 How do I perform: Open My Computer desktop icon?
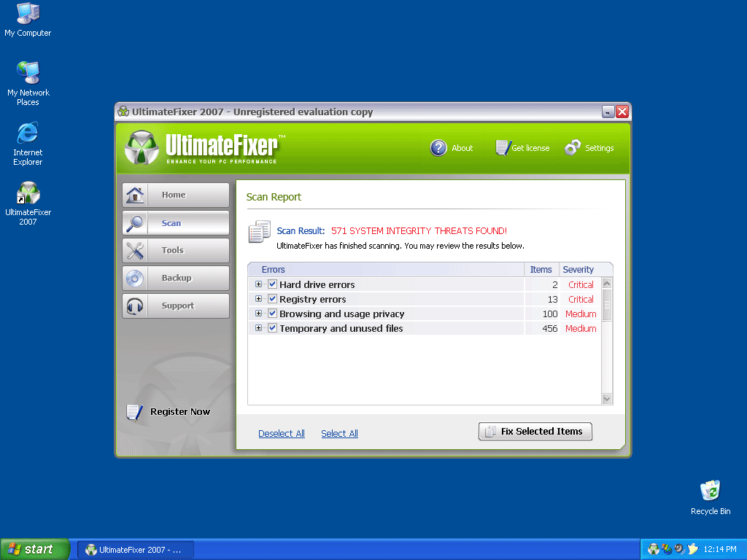point(28,15)
